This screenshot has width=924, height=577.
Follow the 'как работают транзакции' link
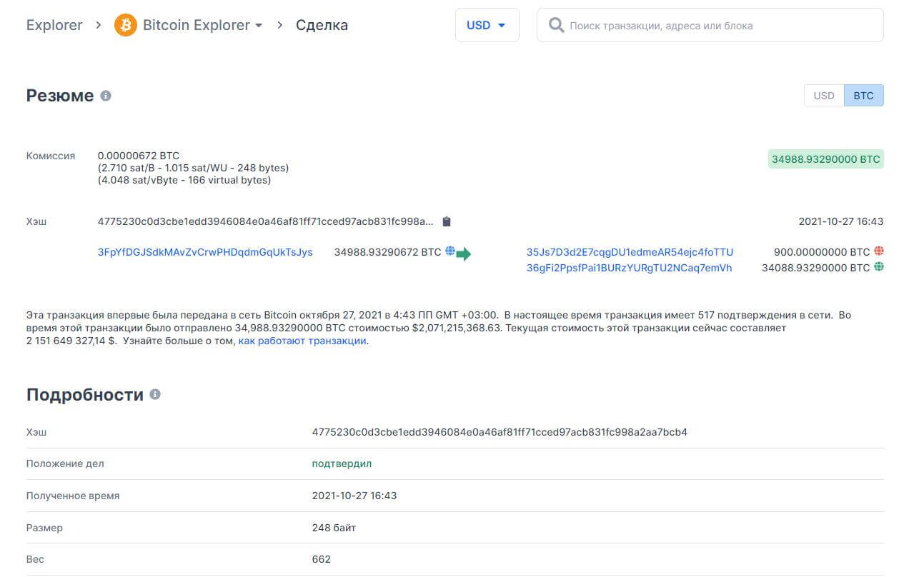[x=302, y=341]
